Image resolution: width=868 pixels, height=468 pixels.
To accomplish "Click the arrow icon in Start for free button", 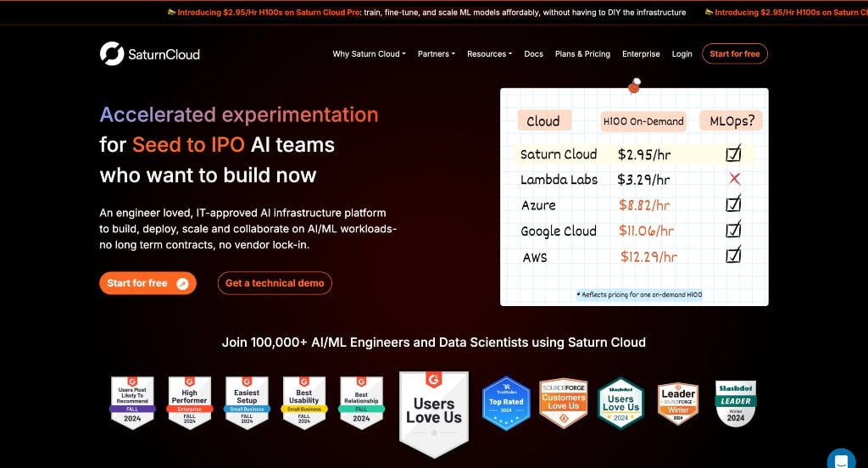I will (182, 283).
